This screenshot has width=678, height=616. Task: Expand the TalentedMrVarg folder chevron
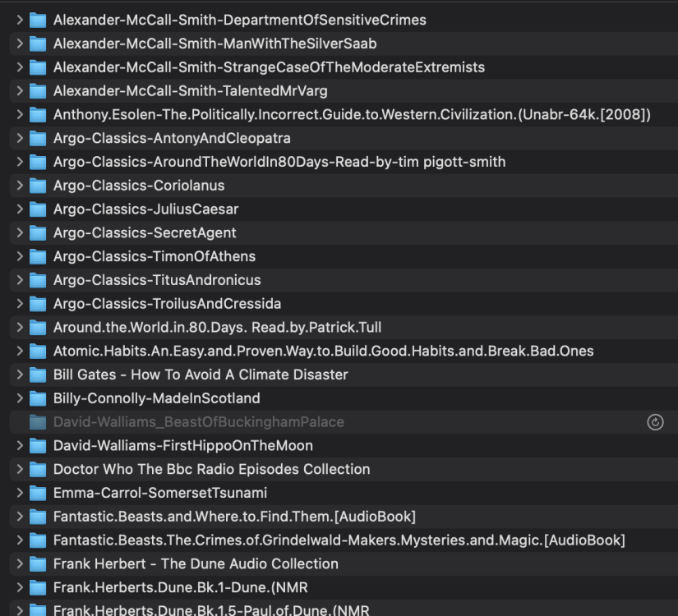tap(20, 91)
